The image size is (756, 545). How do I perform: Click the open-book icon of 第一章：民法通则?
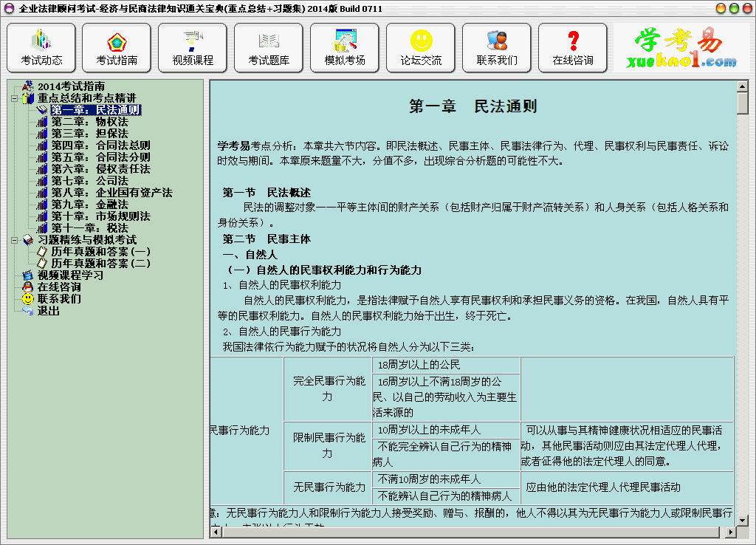[x=42, y=110]
